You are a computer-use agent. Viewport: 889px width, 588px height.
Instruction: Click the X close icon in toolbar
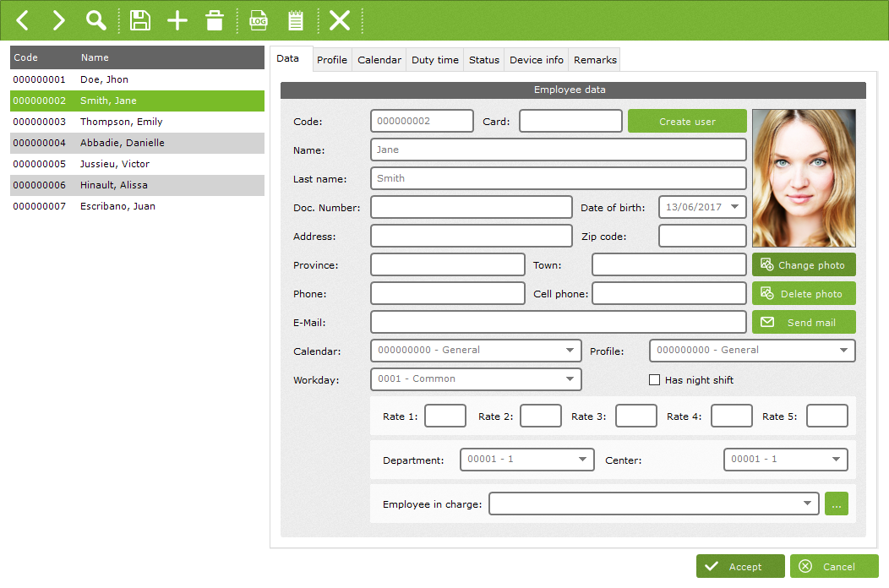point(340,20)
